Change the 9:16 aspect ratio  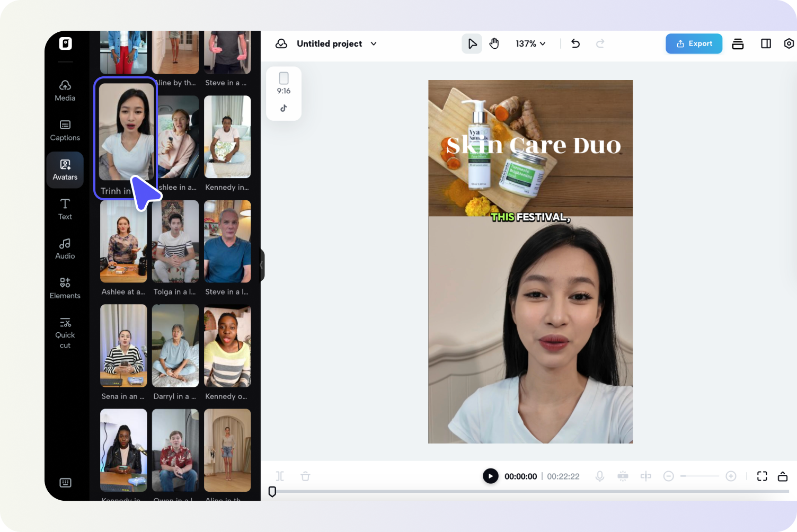click(x=284, y=83)
